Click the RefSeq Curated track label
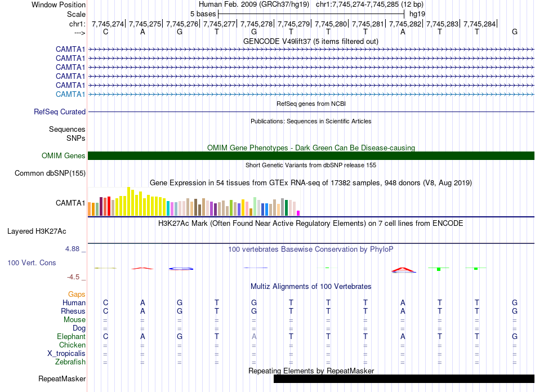The width and height of the screenshot is (535, 392). (x=60, y=112)
